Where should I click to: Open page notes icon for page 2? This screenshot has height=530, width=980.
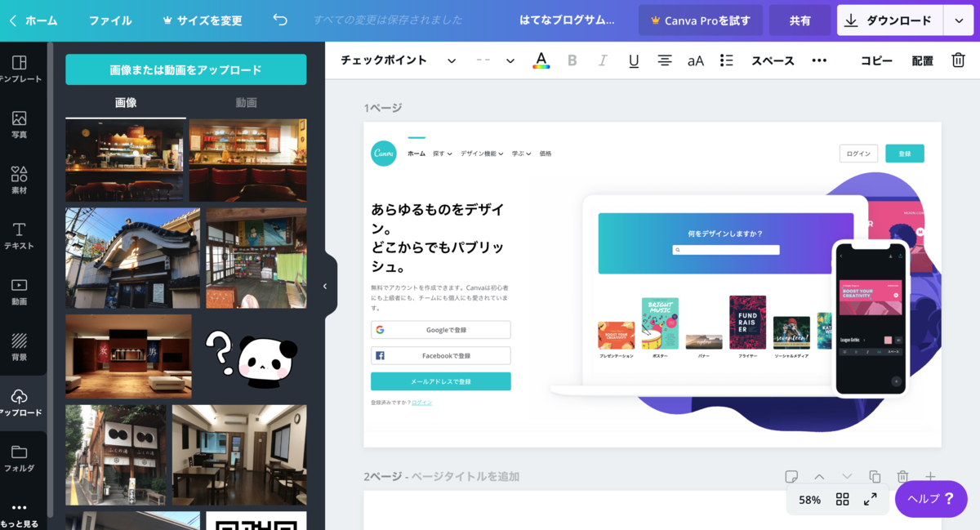pos(791,476)
